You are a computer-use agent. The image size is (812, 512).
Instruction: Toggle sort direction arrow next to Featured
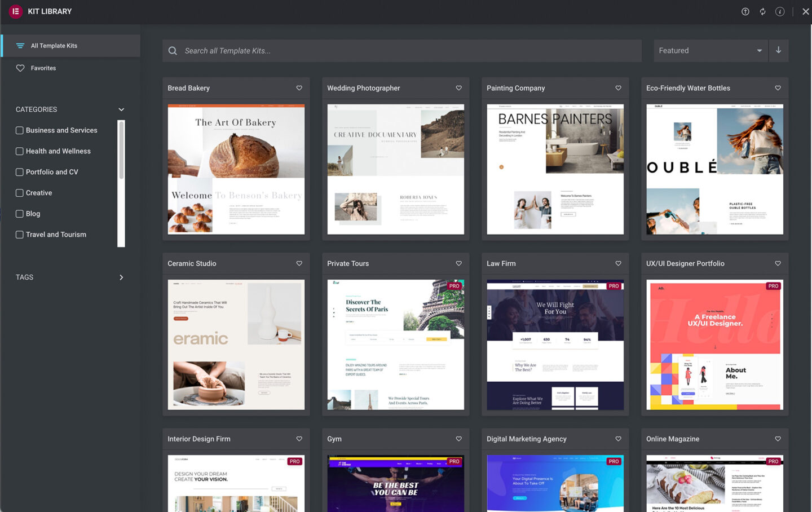click(x=778, y=50)
